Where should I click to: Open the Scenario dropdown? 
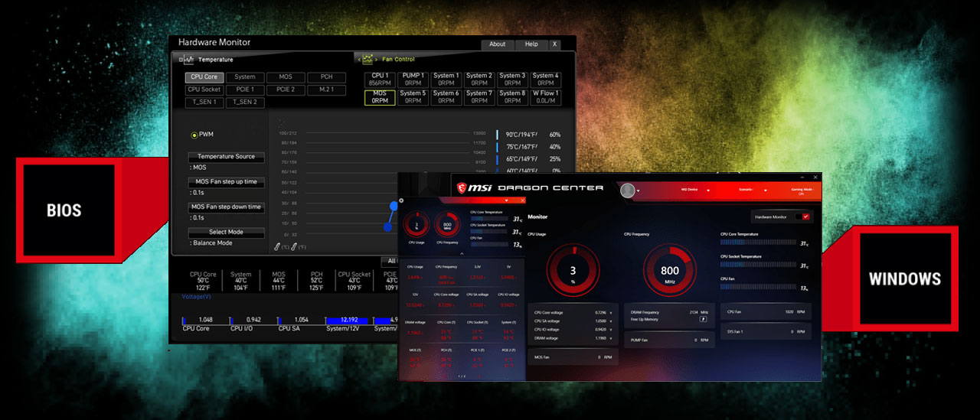point(753,190)
